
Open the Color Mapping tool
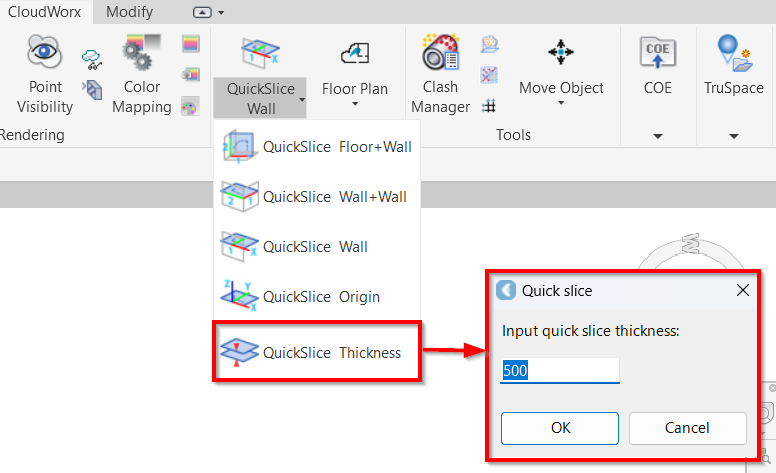pyautogui.click(x=141, y=54)
